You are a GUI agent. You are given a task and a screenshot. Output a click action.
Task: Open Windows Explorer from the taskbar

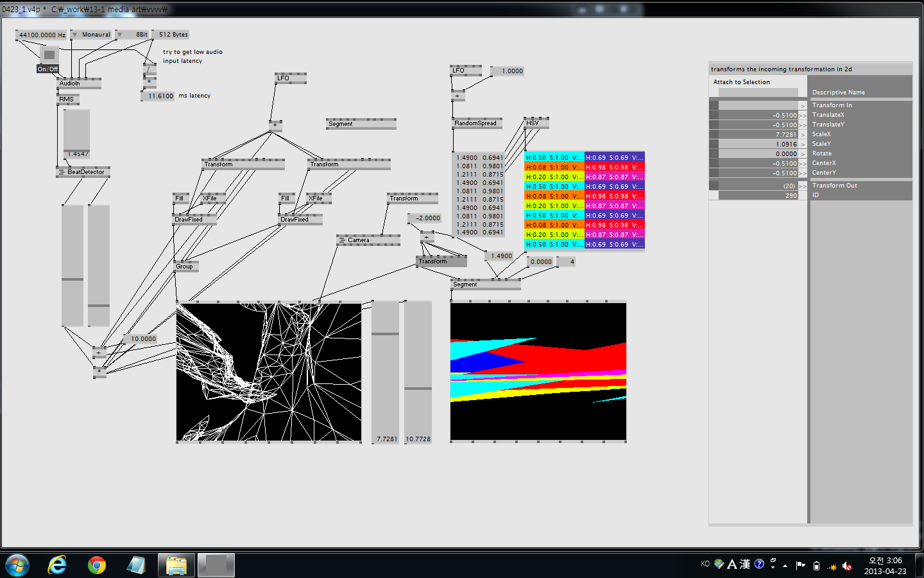coord(176,565)
